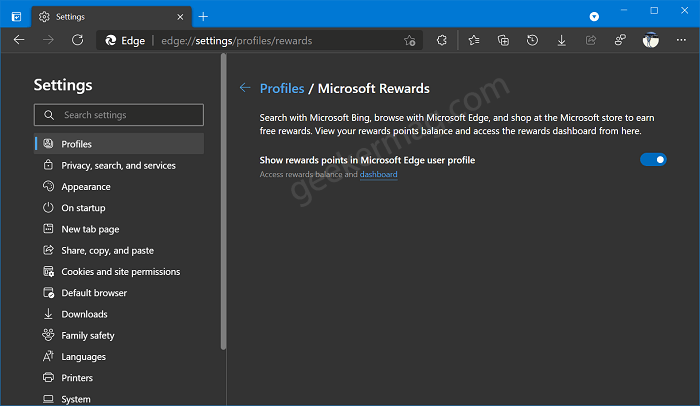This screenshot has height=406, width=700.
Task: Open Appearance settings
Action: pos(119,187)
